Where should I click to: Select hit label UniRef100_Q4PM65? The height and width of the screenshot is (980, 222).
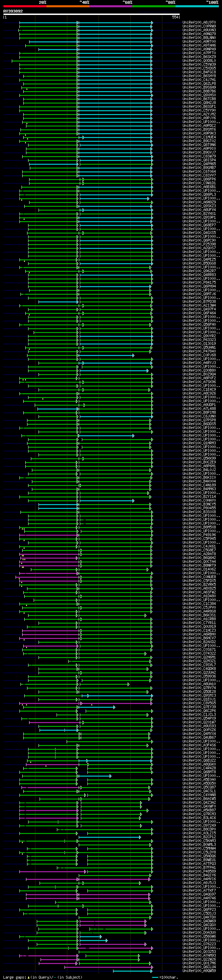point(199,164)
